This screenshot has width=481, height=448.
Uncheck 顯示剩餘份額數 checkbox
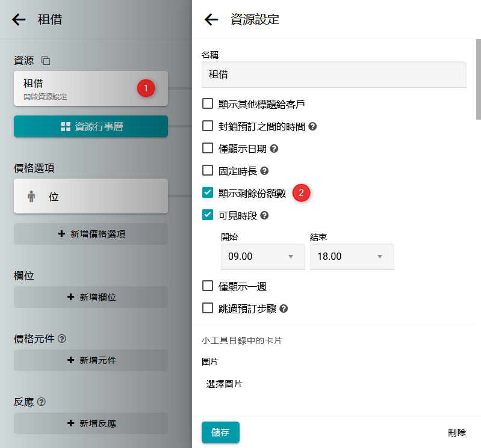(x=208, y=192)
